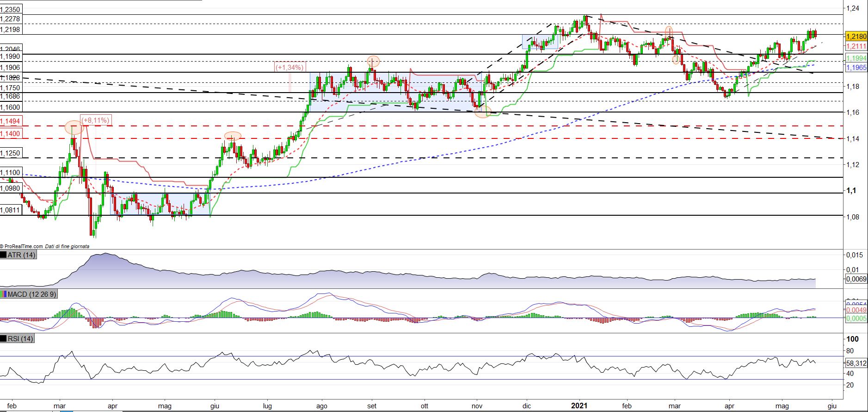Select the red 1,1494 level label

[10, 121]
